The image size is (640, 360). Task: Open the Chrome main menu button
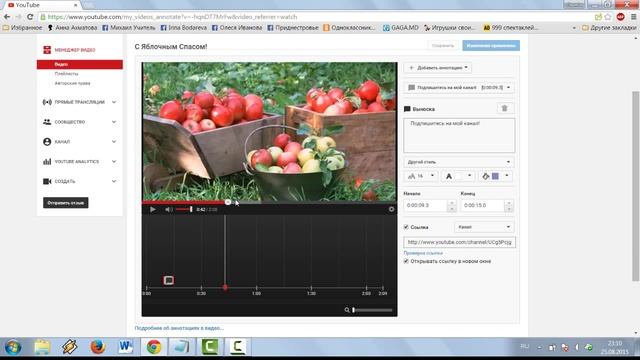coord(633,17)
